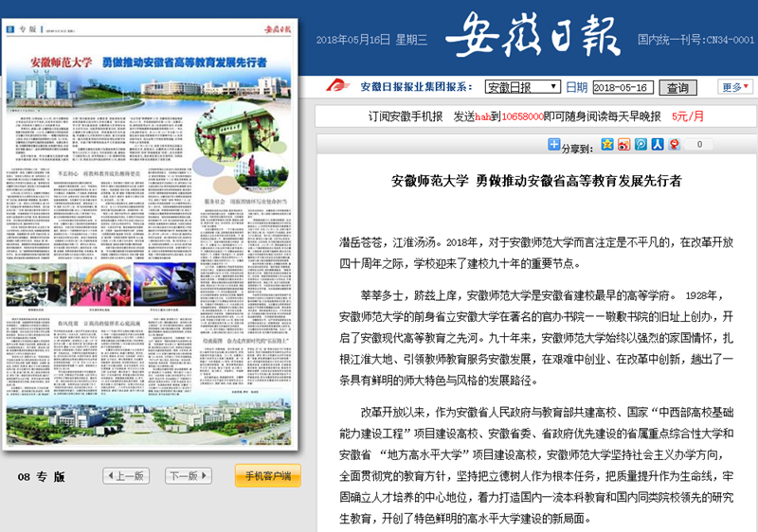This screenshot has height=532, width=758.
Task: Click the share count bubble showing 0
Action: (x=699, y=144)
